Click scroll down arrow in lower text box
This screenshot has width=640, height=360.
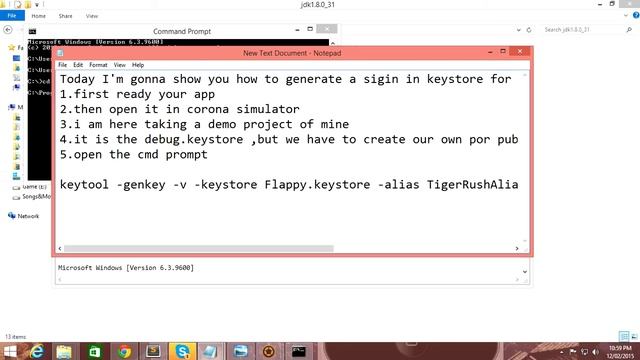tap(525, 271)
